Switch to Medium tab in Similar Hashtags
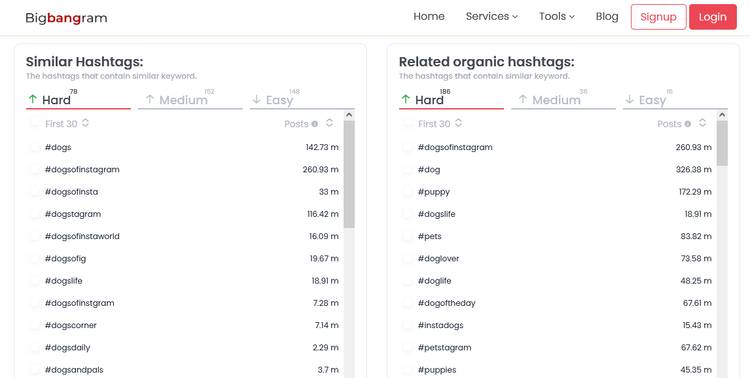 [190, 99]
